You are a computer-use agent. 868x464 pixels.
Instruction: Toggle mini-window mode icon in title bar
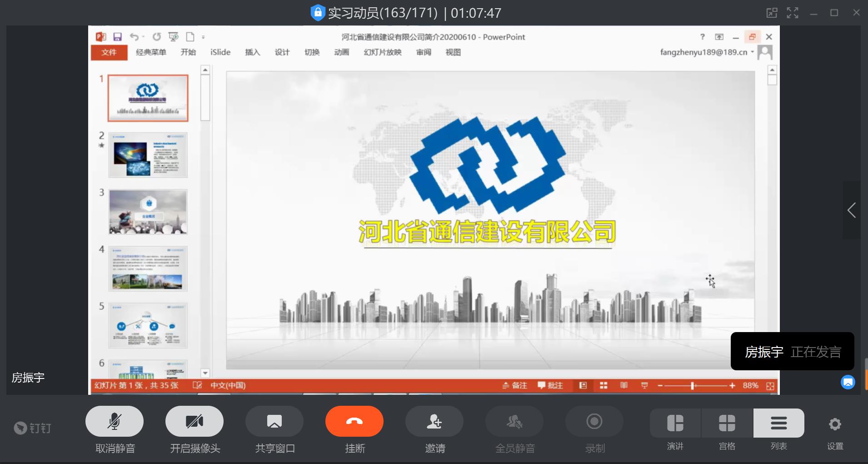pyautogui.click(x=772, y=13)
